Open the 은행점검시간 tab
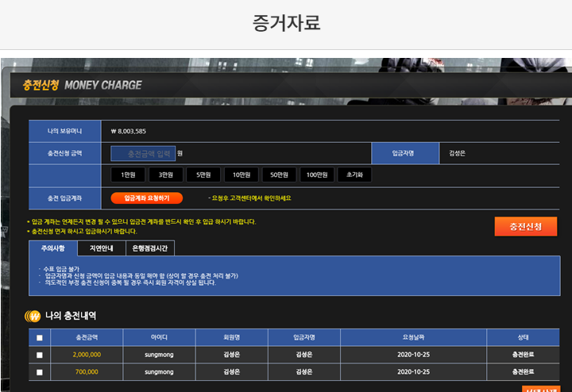 (150, 248)
